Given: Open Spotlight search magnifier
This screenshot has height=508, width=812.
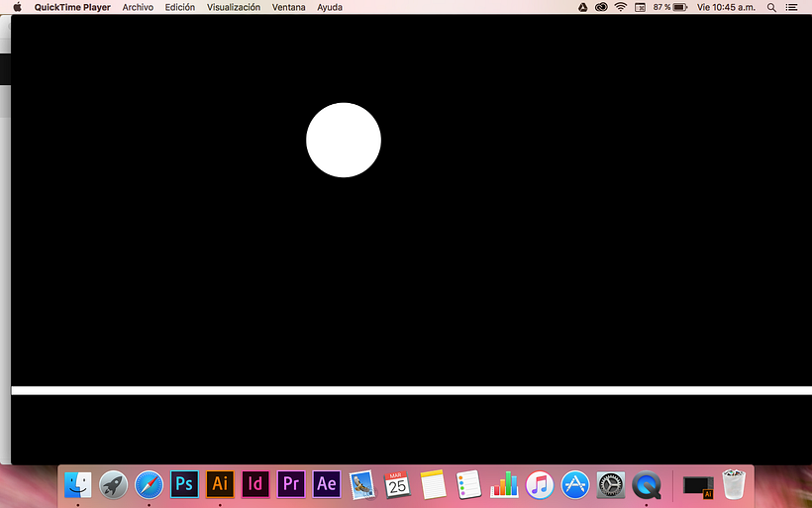Looking at the screenshot, I should coord(771,7).
